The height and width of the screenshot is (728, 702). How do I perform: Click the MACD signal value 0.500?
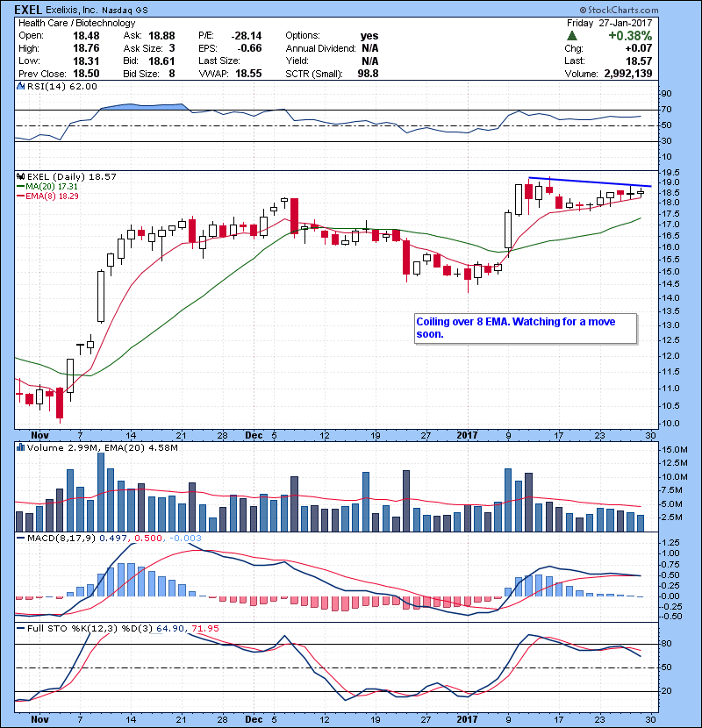tap(148, 539)
